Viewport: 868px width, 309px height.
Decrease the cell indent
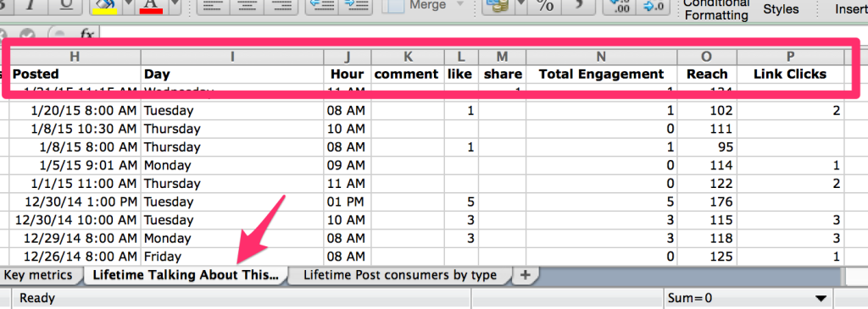point(323,7)
